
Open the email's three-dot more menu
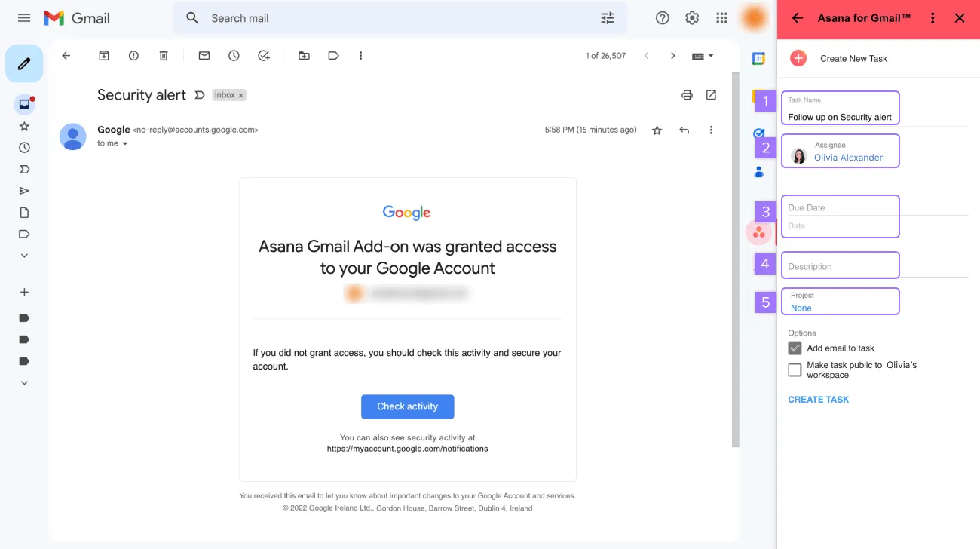point(711,130)
